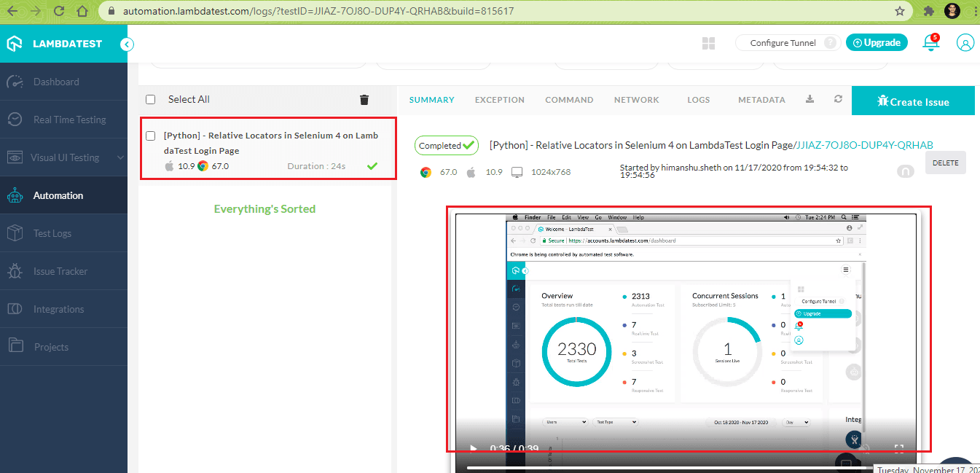This screenshot has width=980, height=473.
Task: Click the Create Issue button
Action: pos(913,100)
